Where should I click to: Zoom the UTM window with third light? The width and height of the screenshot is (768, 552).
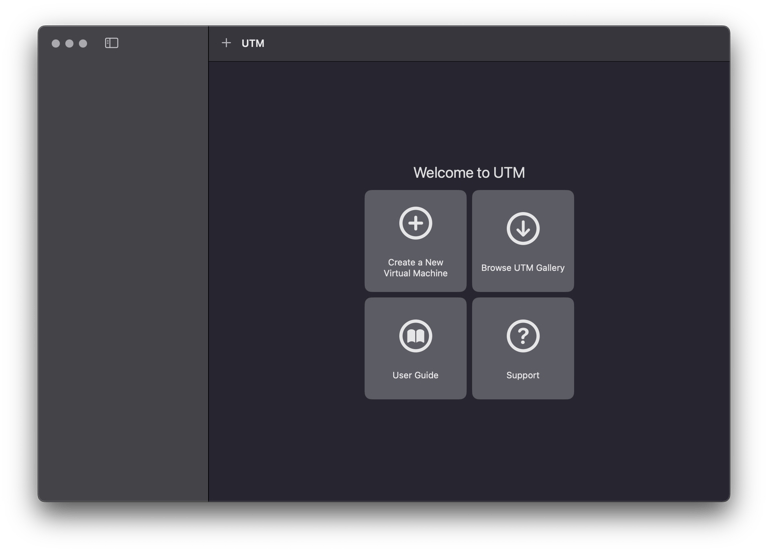coord(83,44)
